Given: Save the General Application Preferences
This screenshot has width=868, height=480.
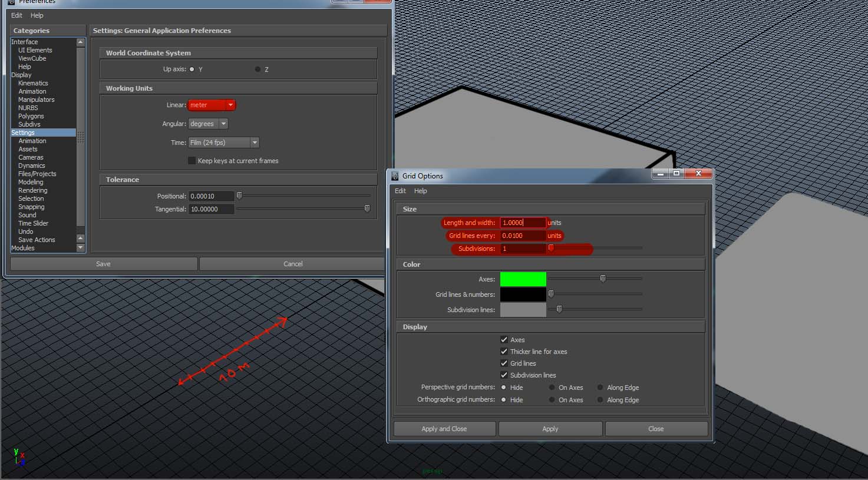Looking at the screenshot, I should [x=103, y=263].
